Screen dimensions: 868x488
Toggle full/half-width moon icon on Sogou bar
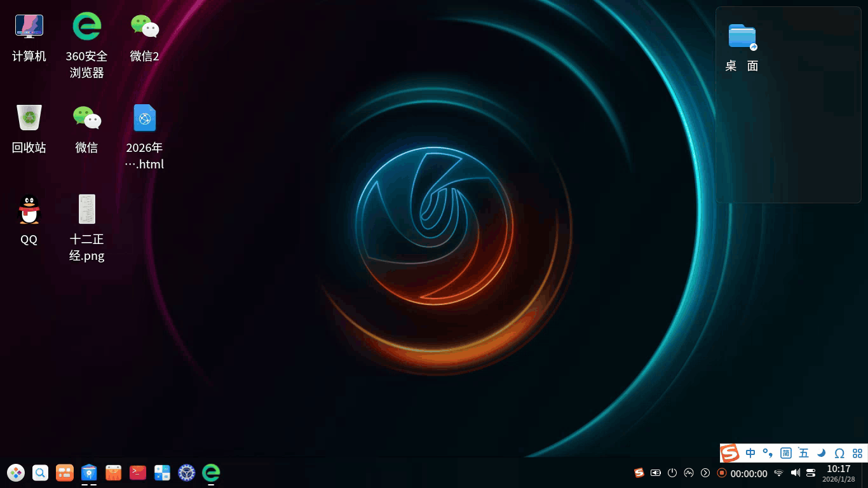(820, 453)
